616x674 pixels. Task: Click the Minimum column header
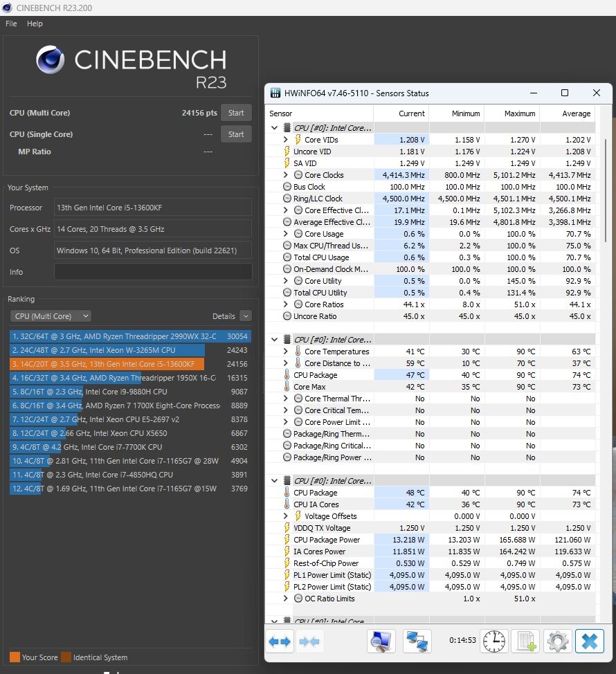(x=457, y=113)
